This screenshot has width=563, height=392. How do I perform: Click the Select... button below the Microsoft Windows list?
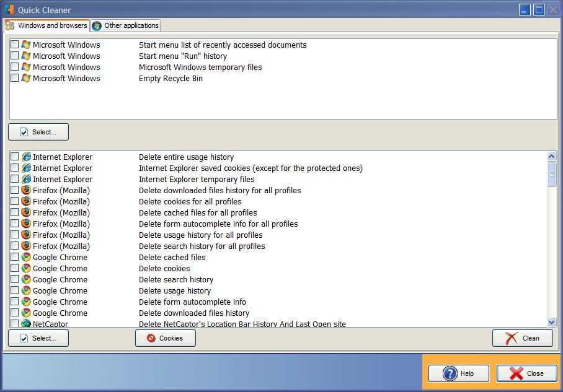click(38, 132)
